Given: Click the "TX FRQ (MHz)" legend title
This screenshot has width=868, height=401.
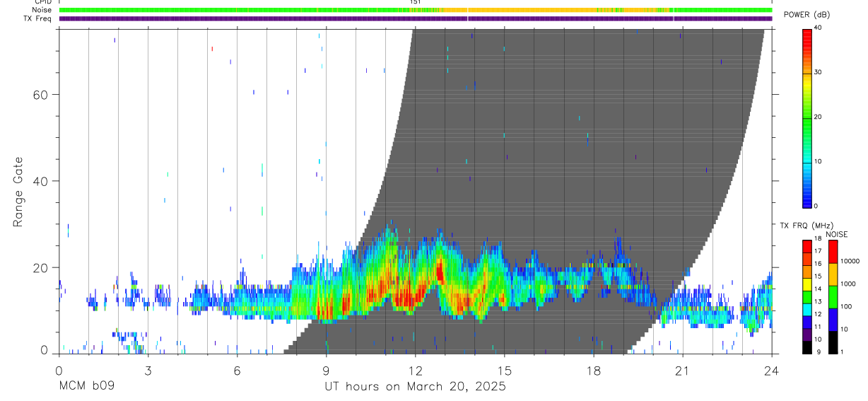Looking at the screenshot, I should (x=806, y=226).
